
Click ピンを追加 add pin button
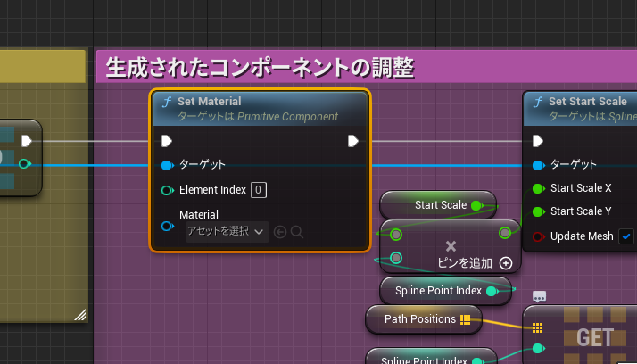pyautogui.click(x=475, y=263)
